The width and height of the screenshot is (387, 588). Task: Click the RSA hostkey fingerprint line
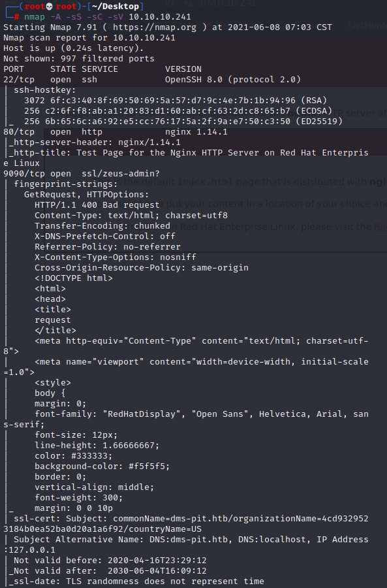(x=176, y=101)
